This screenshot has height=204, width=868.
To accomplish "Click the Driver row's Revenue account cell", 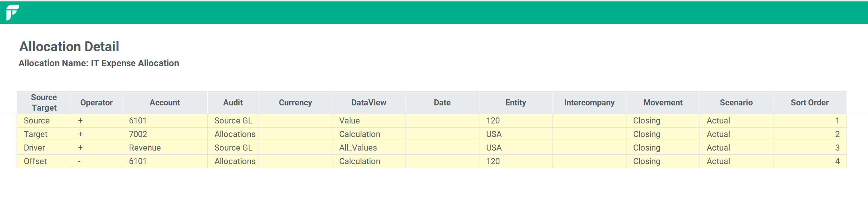I will pos(165,148).
